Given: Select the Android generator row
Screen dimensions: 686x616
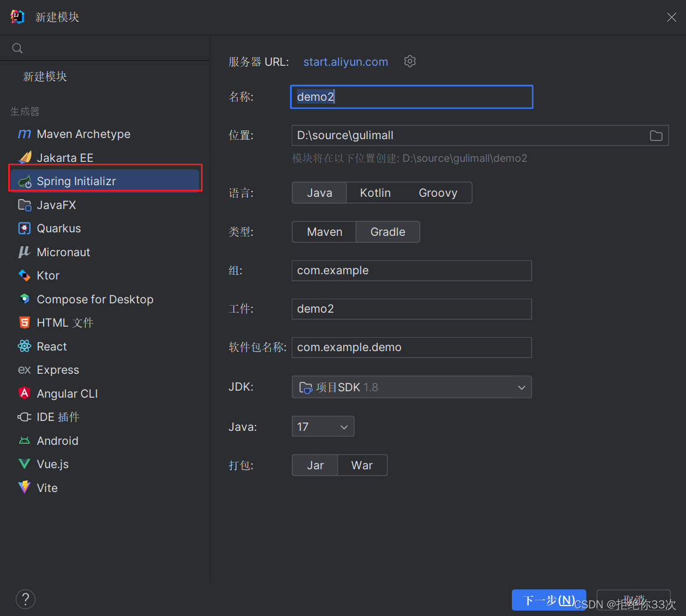Looking at the screenshot, I should (105, 441).
